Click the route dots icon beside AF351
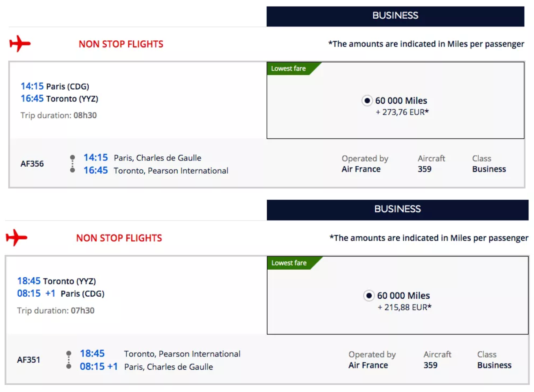The height and width of the screenshot is (392, 534). 69,360
